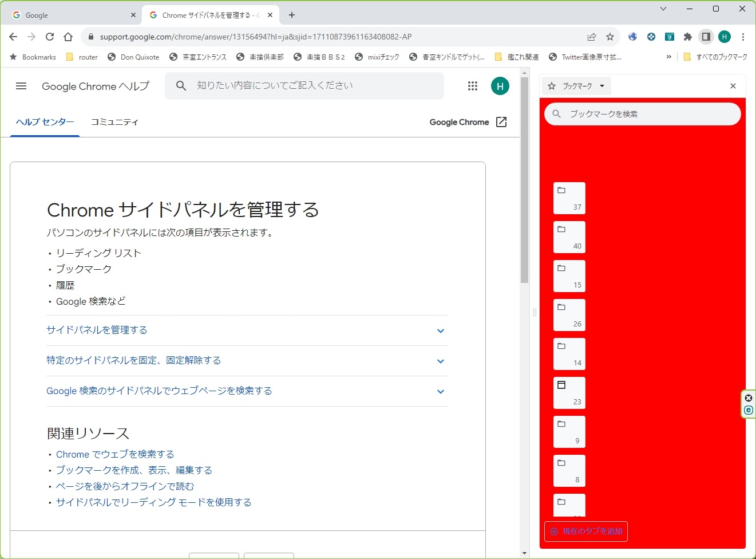Open the bookmark panel type dropdown
This screenshot has height=559, width=756.
(577, 86)
